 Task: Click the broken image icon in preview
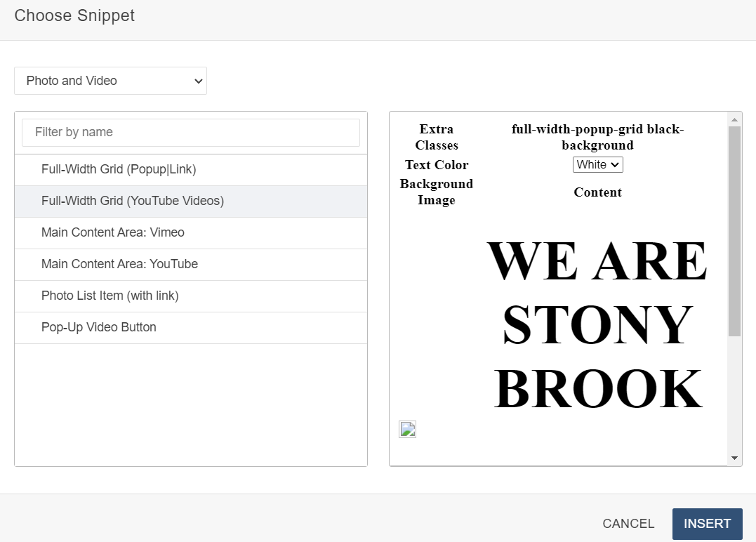(407, 429)
